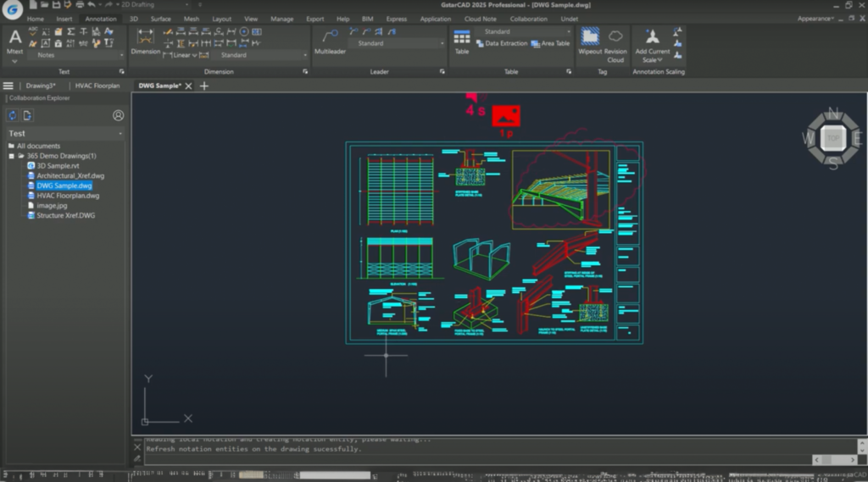This screenshot has width=868, height=482.
Task: Open the Test project dropdown
Action: pos(120,134)
